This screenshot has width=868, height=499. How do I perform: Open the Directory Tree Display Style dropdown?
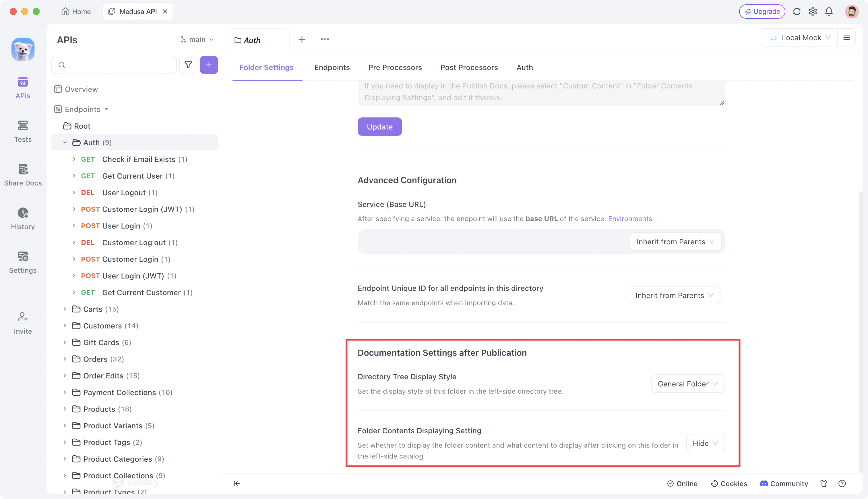[687, 384]
